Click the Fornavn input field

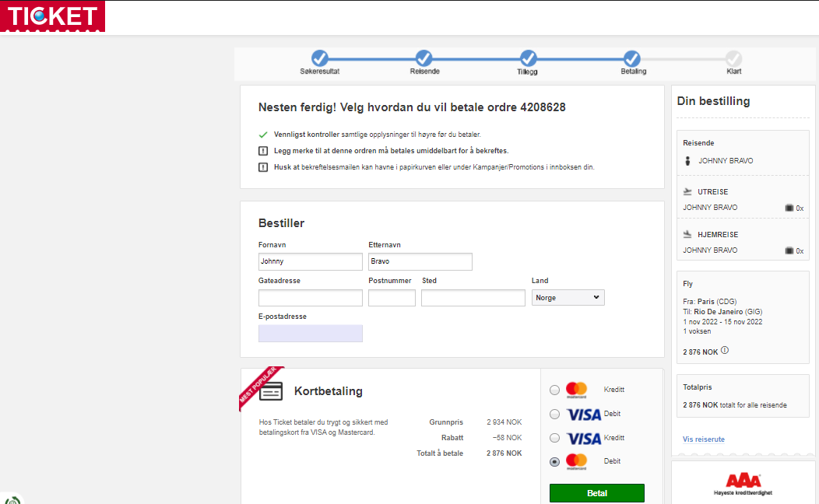tap(311, 261)
